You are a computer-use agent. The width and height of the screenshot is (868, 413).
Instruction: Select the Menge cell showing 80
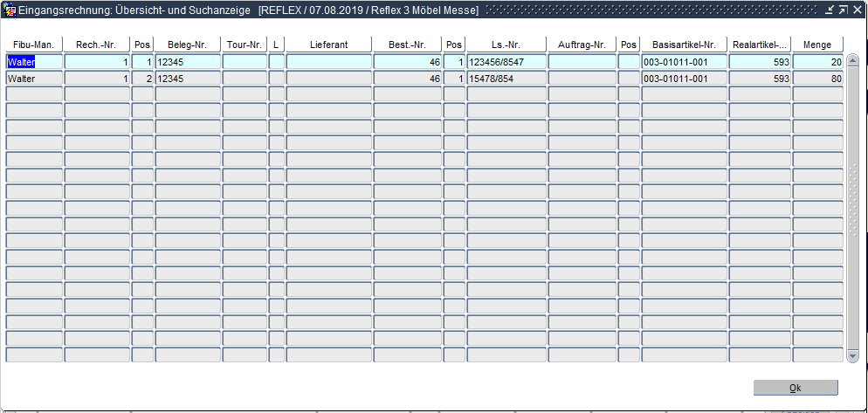pos(817,79)
